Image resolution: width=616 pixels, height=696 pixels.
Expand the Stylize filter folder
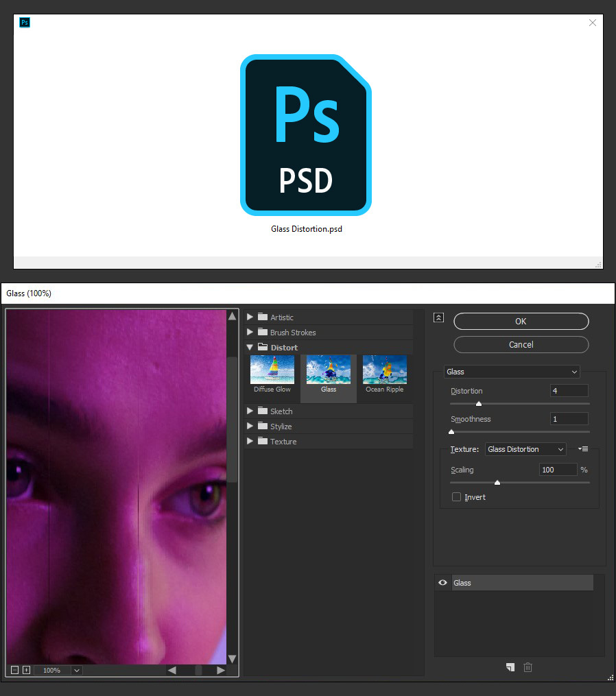coord(250,426)
